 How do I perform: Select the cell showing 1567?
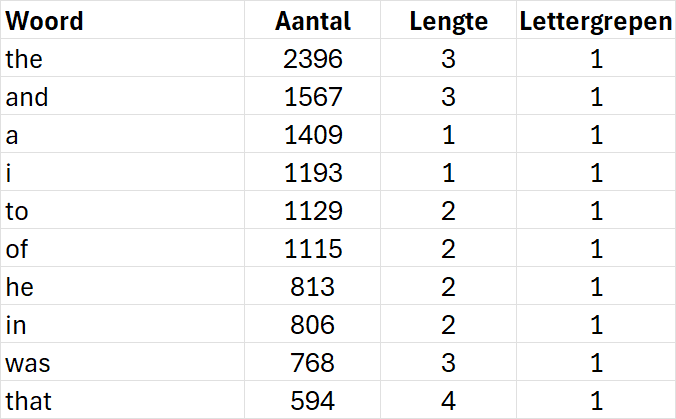click(x=313, y=96)
